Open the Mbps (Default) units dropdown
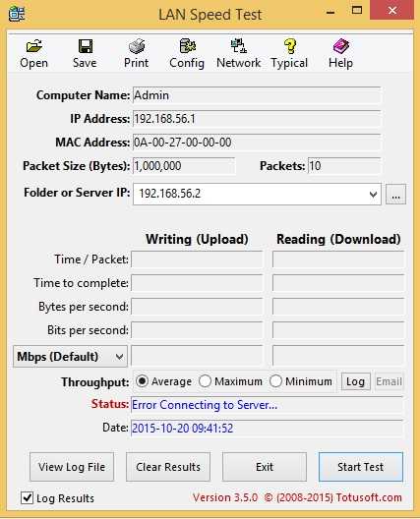 click(70, 357)
